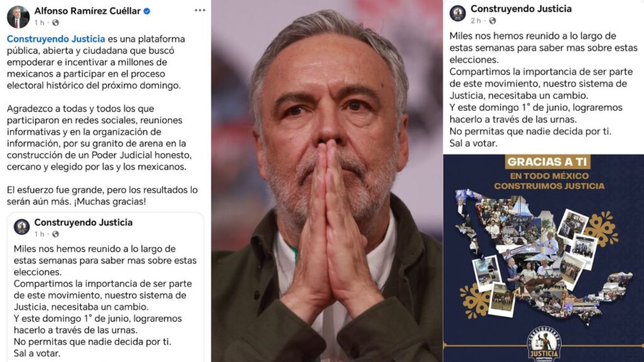Click the Justicia emblem logo at bottom
Screen dimensions: 644x362
point(544,344)
